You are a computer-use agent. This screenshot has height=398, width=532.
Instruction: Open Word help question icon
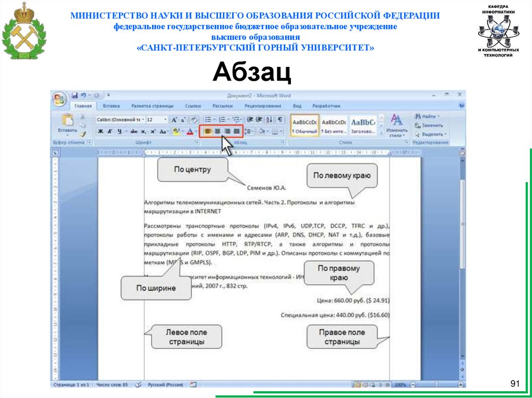point(461,106)
